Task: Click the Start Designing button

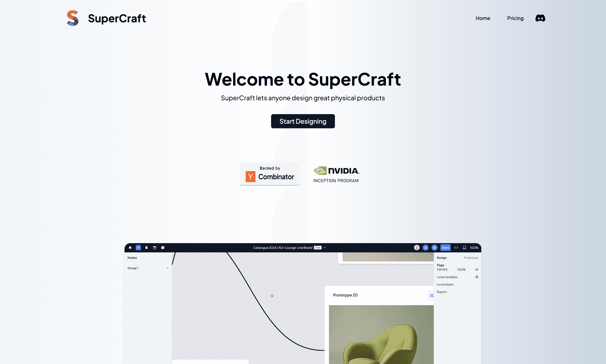Action: pyautogui.click(x=303, y=121)
